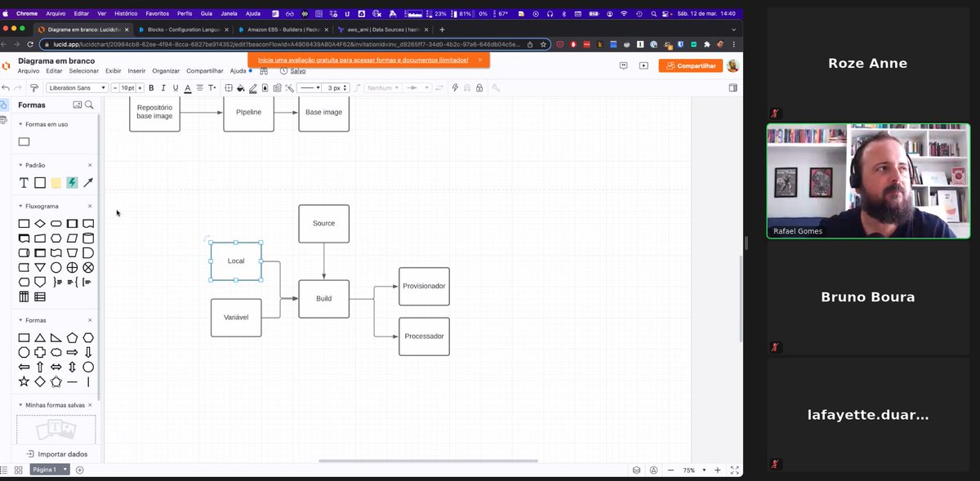Select the pentagon shape in Formas

tap(72, 337)
